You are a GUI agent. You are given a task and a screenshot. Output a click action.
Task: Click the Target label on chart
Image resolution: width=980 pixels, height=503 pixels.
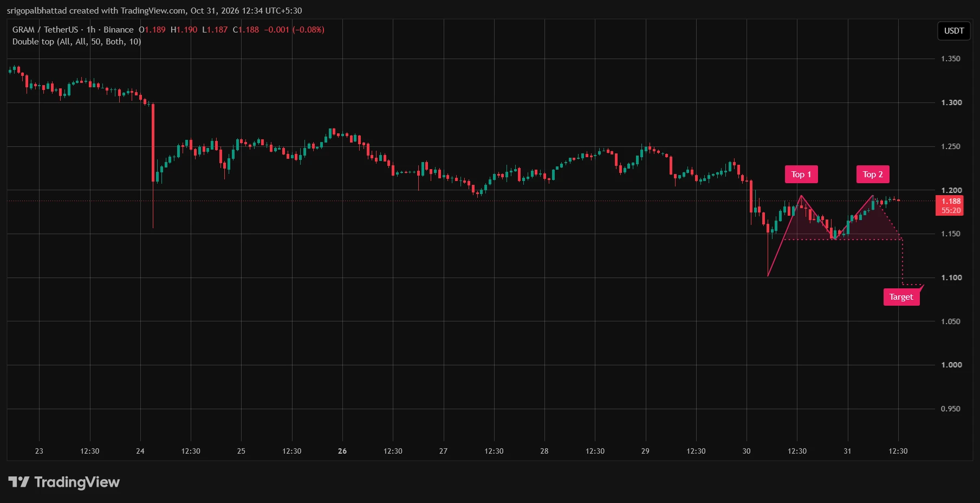[901, 297]
